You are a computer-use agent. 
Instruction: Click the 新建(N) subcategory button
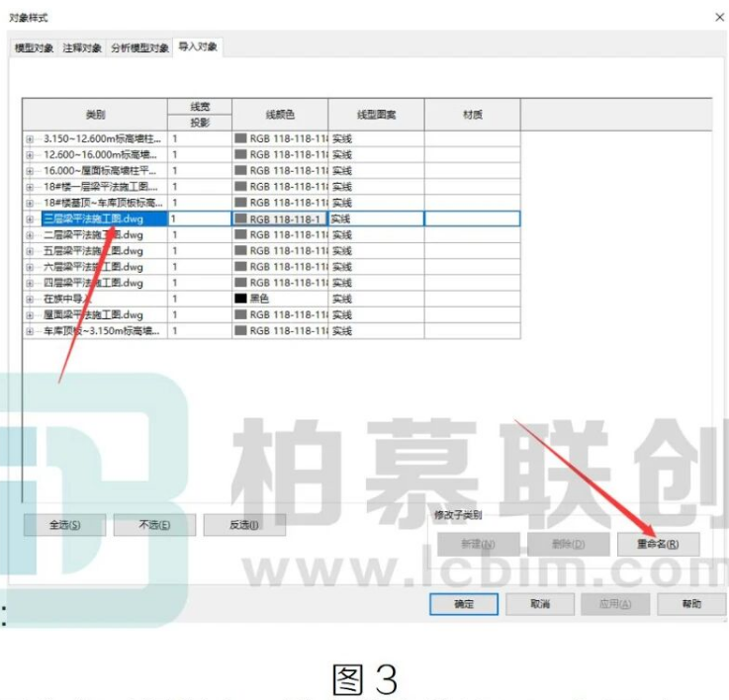coord(478,545)
